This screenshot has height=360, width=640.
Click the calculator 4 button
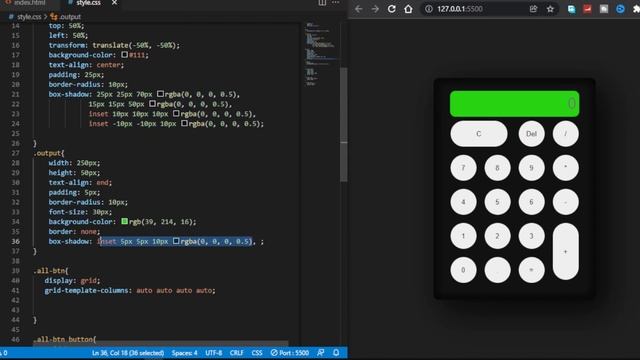point(463,202)
